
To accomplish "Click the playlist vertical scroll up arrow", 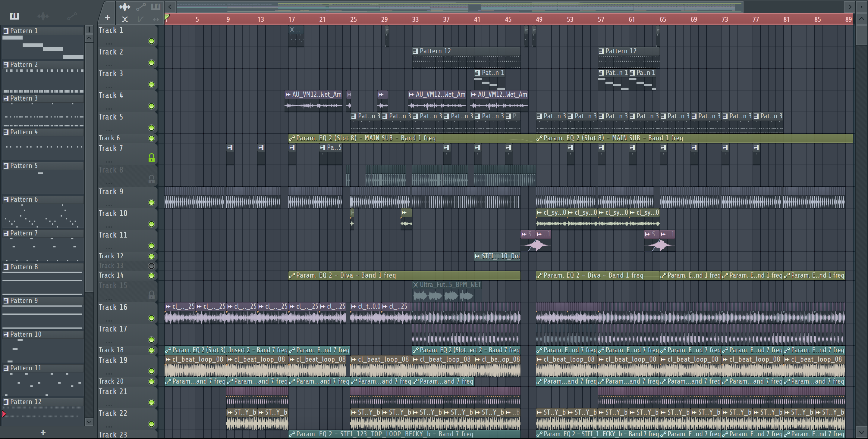I will 862,18.
